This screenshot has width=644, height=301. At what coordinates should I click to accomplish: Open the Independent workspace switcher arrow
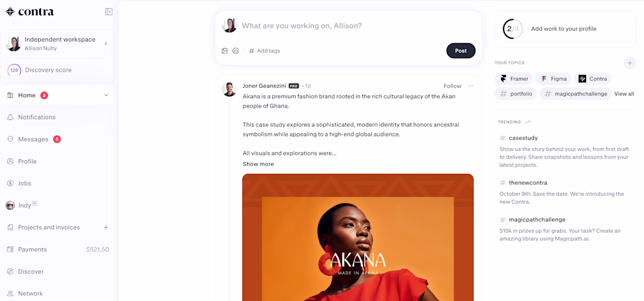105,43
